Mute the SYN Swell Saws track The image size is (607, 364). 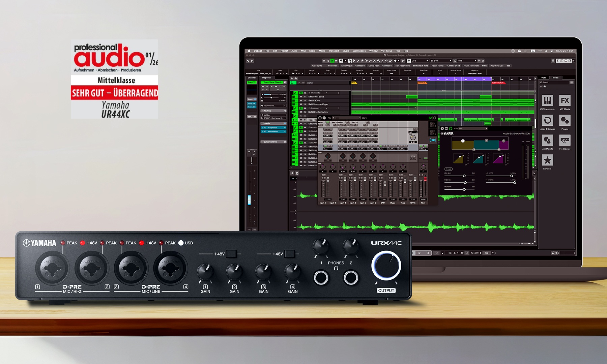point(301,97)
